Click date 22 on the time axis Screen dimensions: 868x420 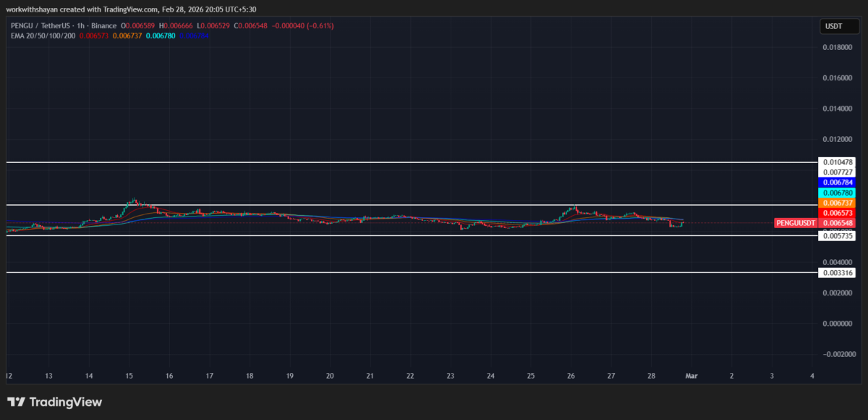point(410,376)
